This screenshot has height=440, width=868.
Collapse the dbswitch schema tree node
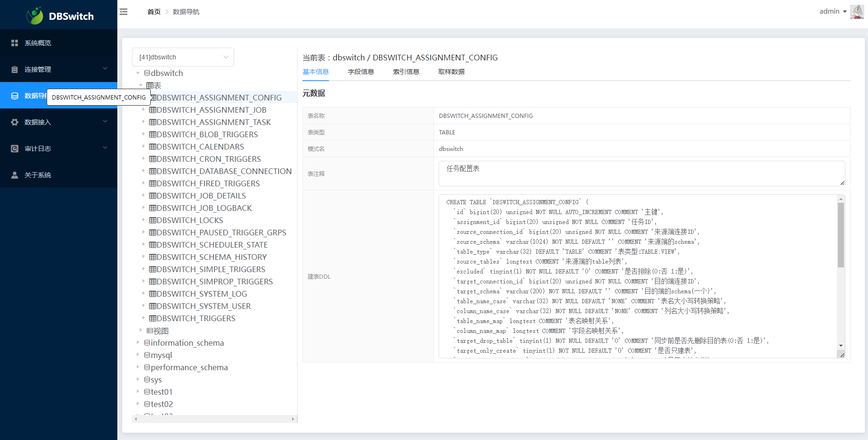(138, 73)
